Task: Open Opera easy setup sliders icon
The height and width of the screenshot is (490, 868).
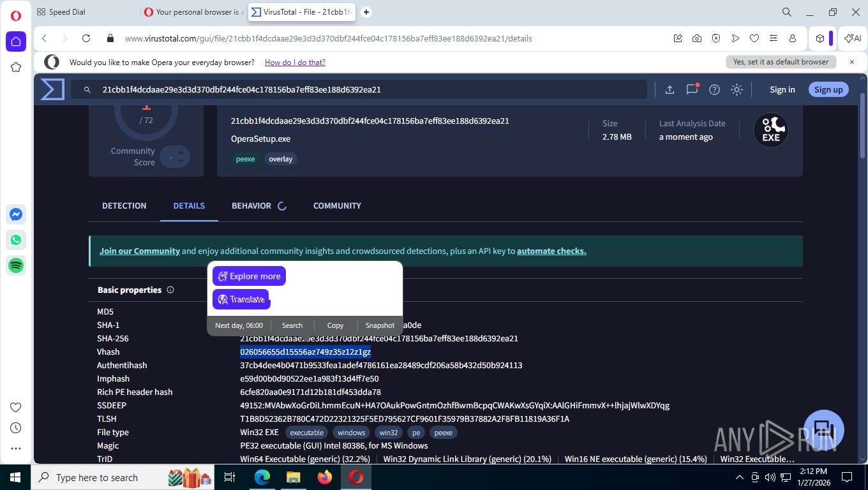Action: 774,38
